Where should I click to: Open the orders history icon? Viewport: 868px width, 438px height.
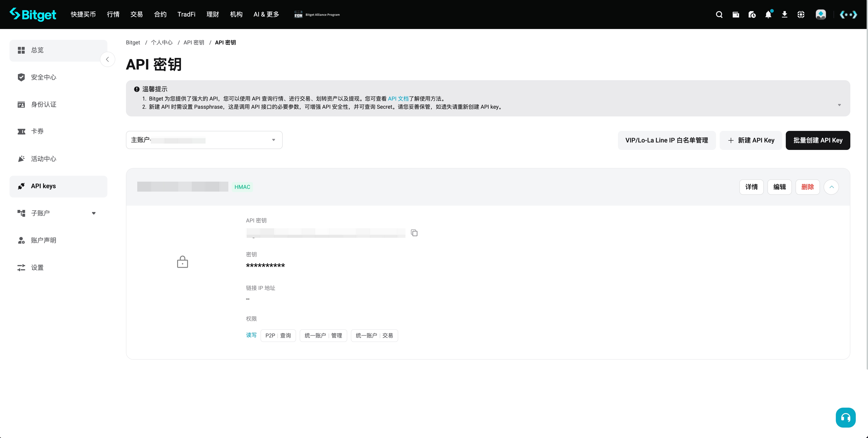click(752, 14)
